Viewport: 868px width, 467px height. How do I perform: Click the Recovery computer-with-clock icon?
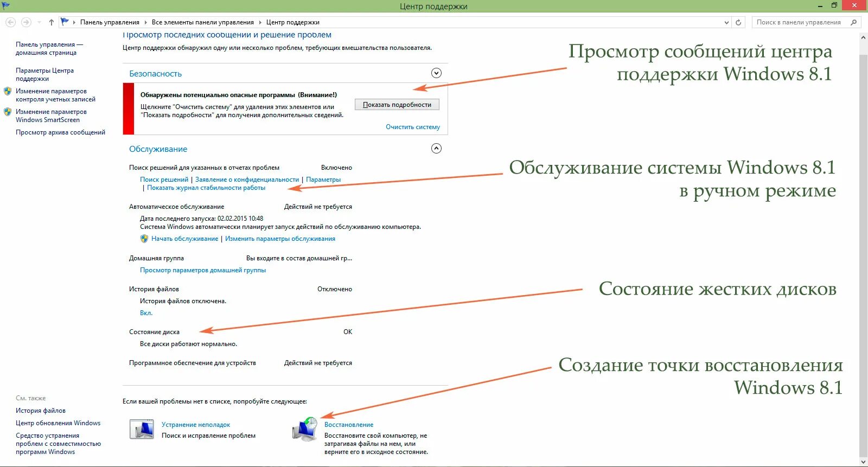pyautogui.click(x=304, y=429)
